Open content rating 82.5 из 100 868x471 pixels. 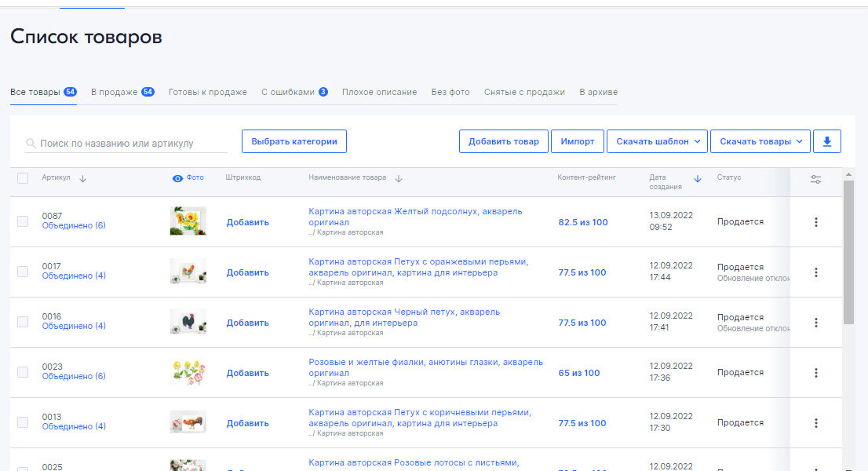(x=583, y=222)
